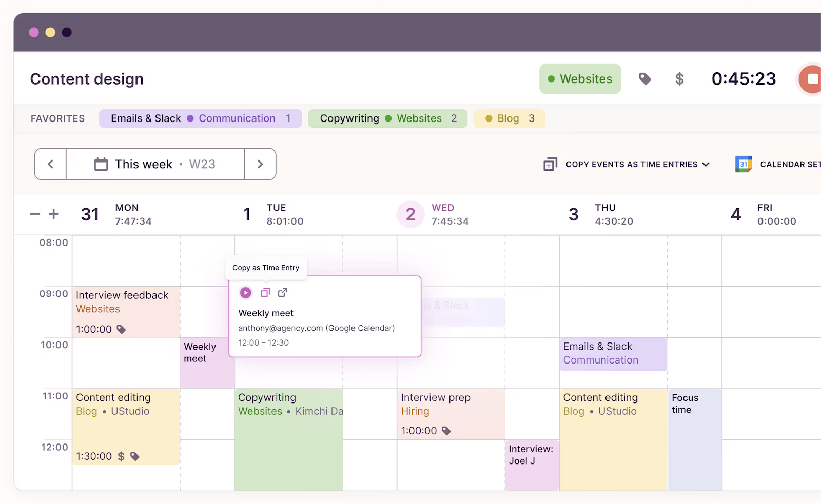Click the calendar icon beside This week

point(101,164)
